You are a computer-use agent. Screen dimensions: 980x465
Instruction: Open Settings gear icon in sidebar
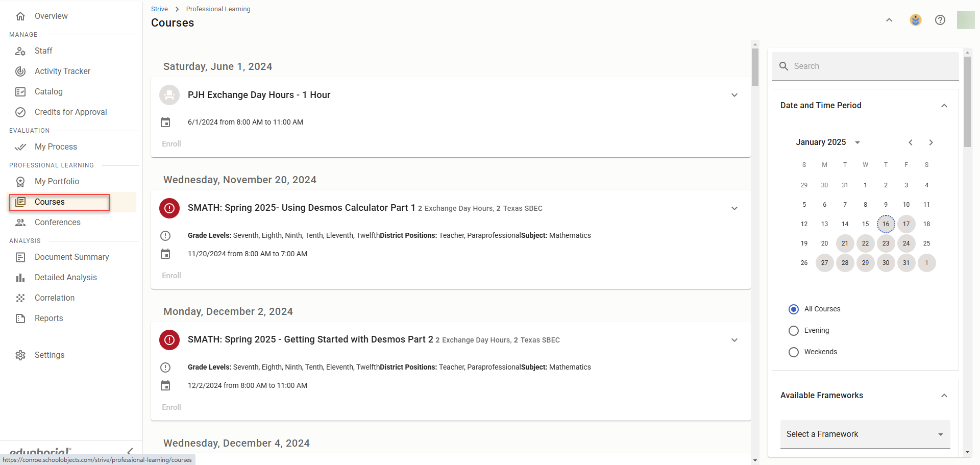[x=20, y=355]
